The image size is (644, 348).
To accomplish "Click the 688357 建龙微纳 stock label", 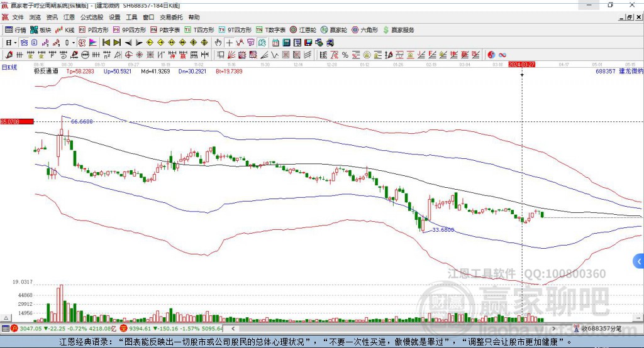I will 619,71.
